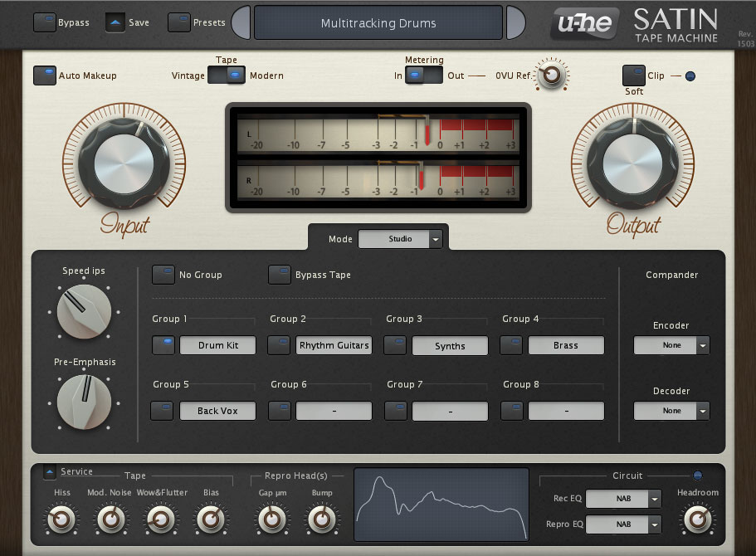Click the Mod. Noise knob

click(111, 519)
